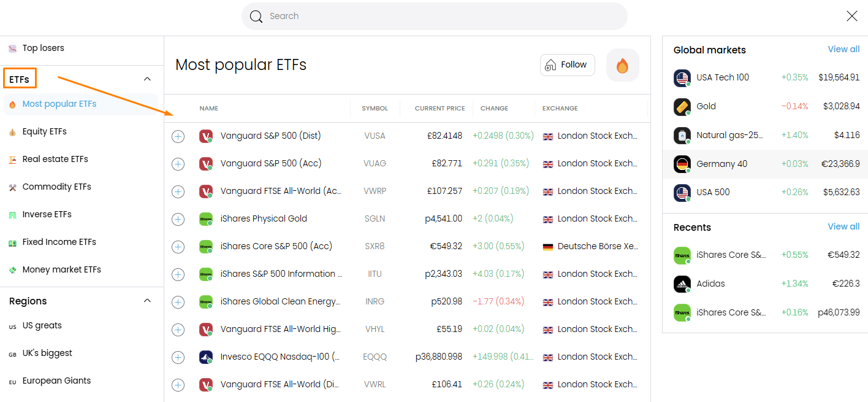Click the Follow button
Screen dimensions: 868x402
pos(568,65)
